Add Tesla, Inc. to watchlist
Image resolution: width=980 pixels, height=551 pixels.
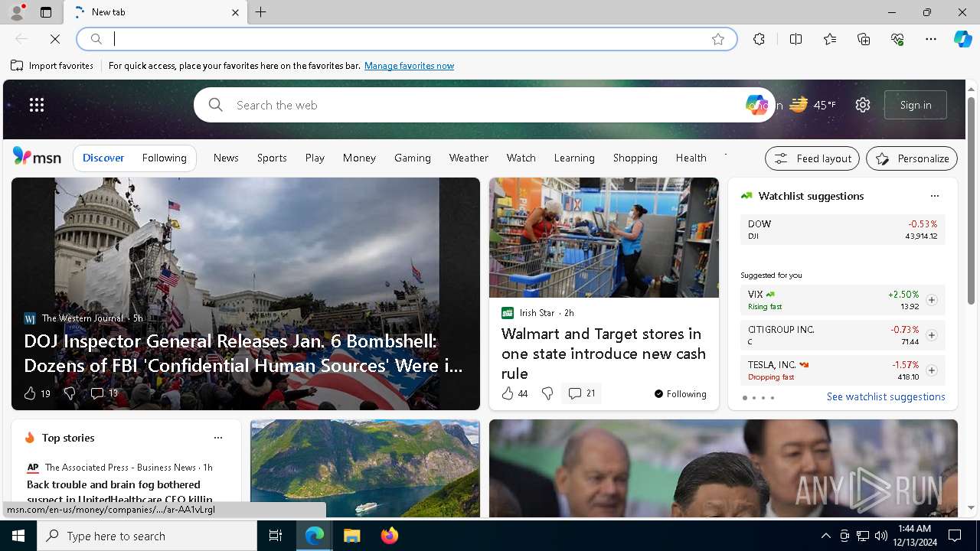931,370
